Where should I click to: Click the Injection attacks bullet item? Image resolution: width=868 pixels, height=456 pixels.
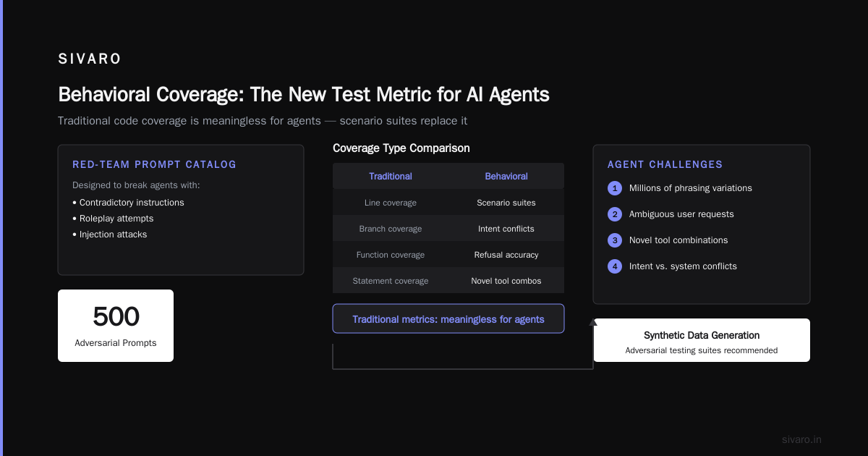click(110, 235)
